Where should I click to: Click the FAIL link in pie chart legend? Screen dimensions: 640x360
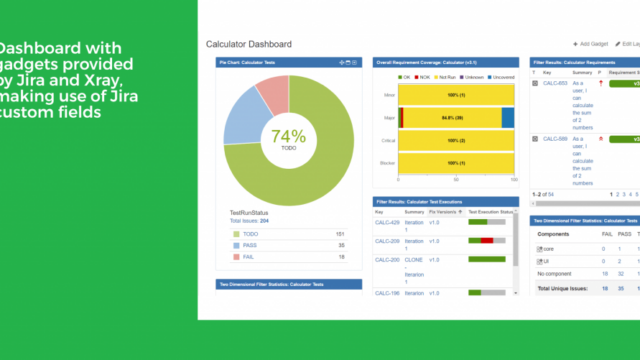(248, 257)
